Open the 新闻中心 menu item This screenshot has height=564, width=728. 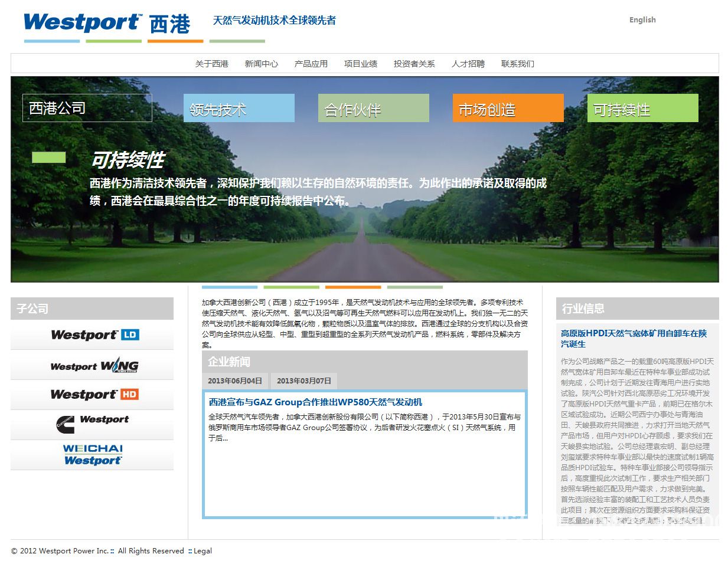(x=261, y=64)
